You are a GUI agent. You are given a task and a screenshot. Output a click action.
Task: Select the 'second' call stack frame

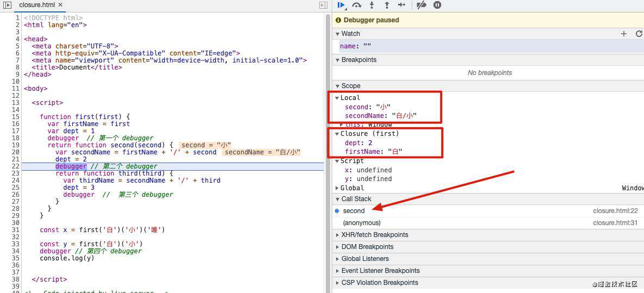(488, 211)
